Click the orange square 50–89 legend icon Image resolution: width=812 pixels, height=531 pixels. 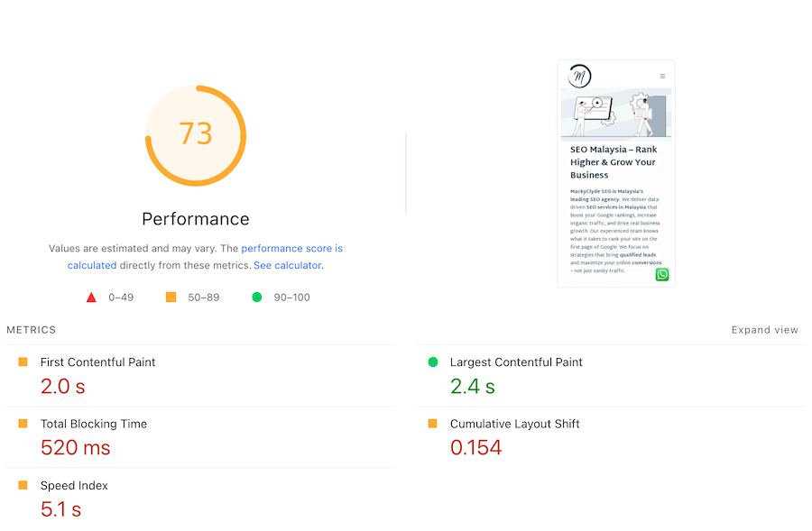(171, 297)
